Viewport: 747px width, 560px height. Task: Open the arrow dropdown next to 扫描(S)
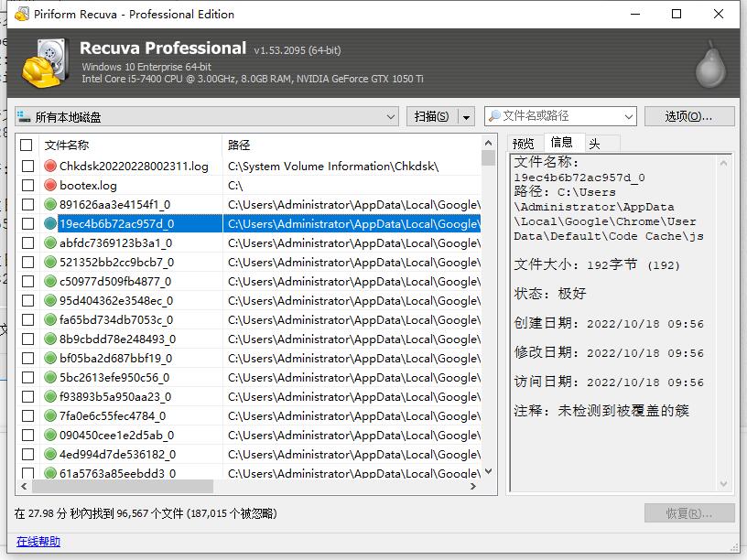(466, 117)
